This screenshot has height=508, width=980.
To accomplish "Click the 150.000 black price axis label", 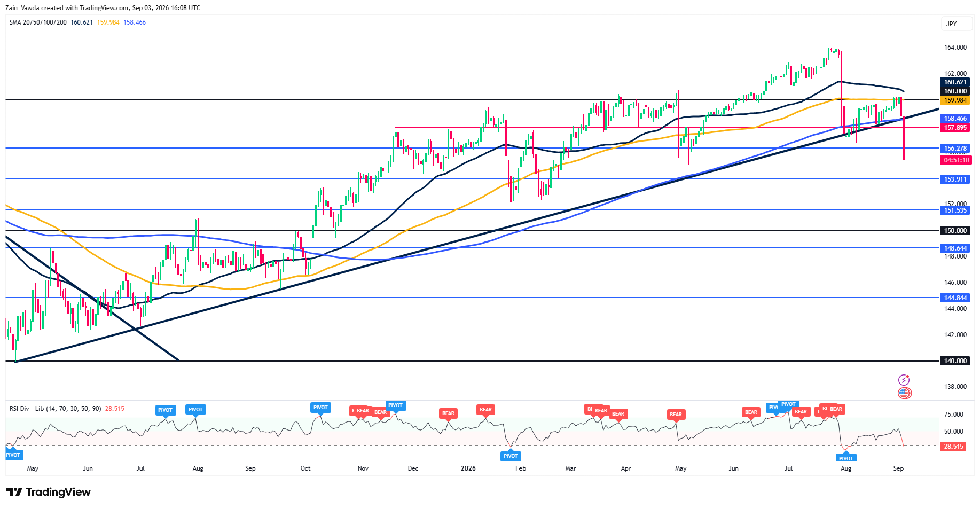I will pyautogui.click(x=955, y=231).
